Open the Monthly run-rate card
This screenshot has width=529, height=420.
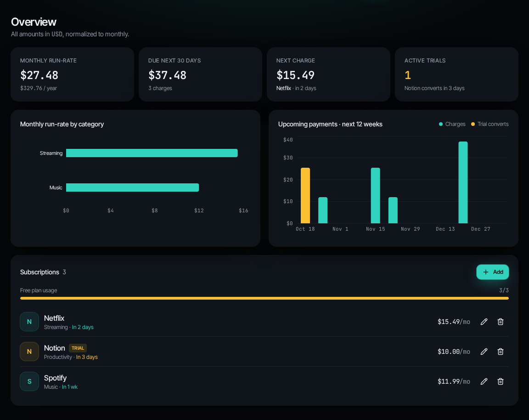[x=72, y=74]
